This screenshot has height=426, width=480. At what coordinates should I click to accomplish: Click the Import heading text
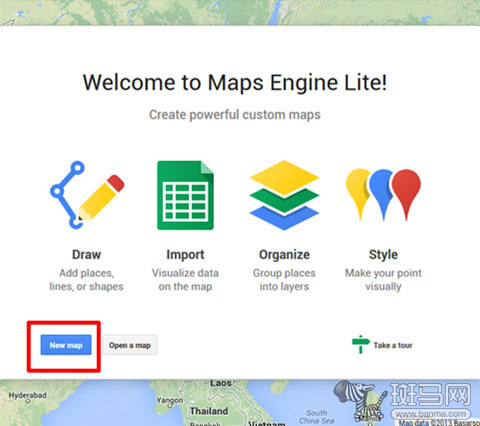[185, 255]
